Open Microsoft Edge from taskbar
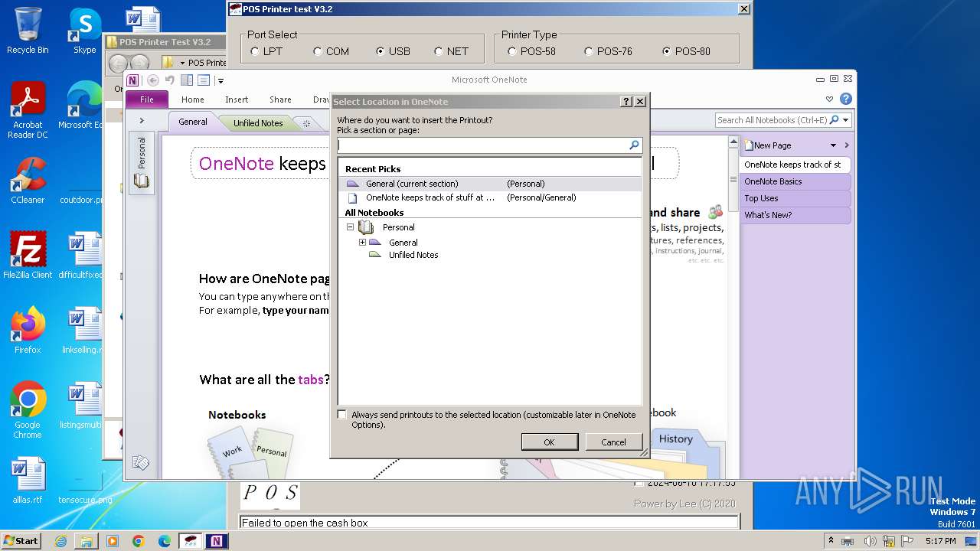 pyautogui.click(x=165, y=541)
